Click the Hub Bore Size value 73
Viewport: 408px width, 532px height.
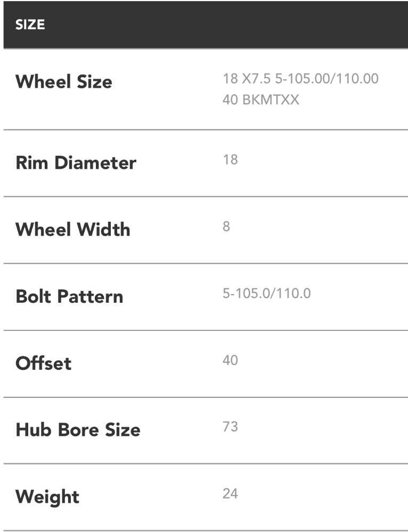pos(230,427)
